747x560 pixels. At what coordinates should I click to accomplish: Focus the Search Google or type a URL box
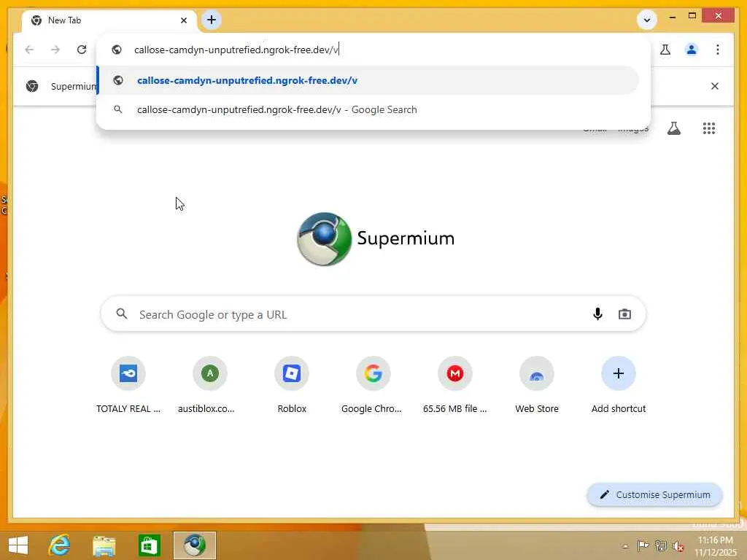click(373, 314)
